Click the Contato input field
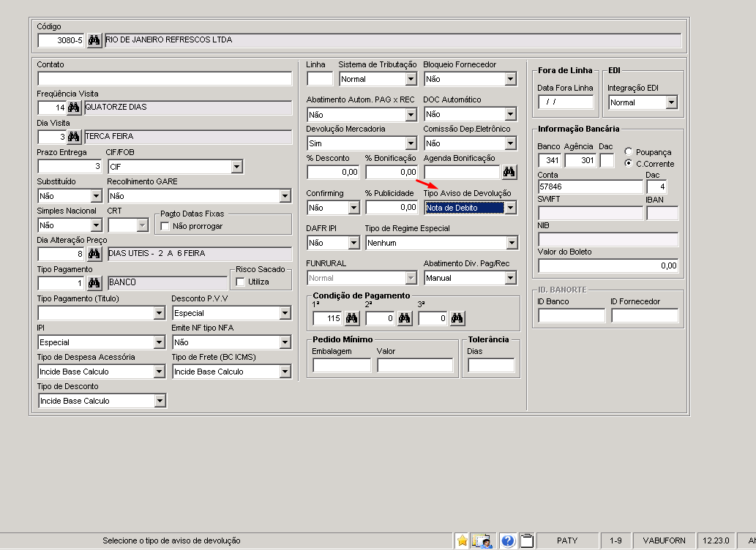Viewport: 756px width, 550px height. [165, 79]
